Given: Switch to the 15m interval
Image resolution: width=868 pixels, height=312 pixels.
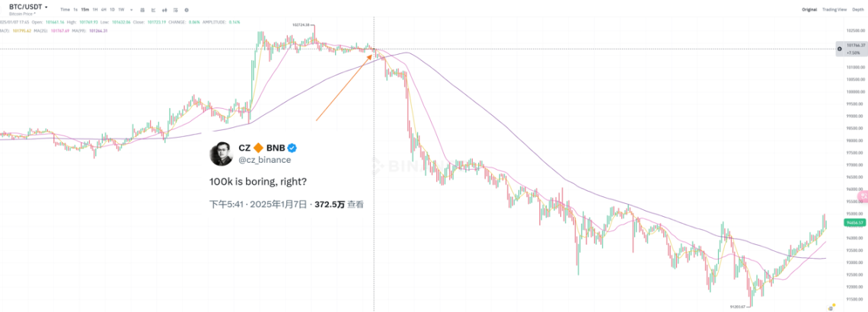Looking at the screenshot, I should click(x=85, y=9).
